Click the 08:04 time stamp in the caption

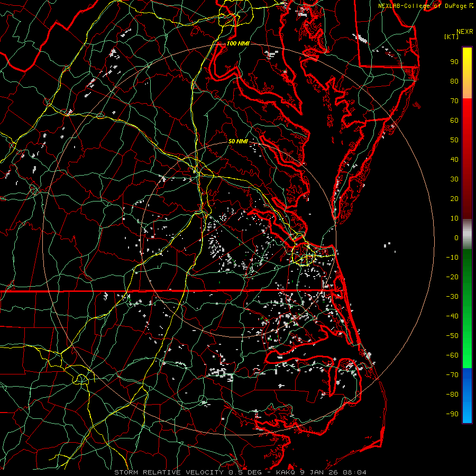[354, 472]
